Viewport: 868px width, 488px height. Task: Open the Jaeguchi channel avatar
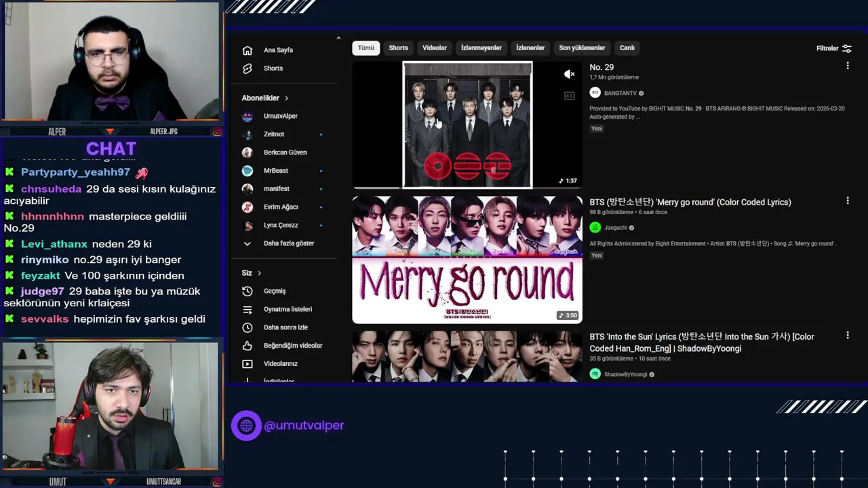595,228
